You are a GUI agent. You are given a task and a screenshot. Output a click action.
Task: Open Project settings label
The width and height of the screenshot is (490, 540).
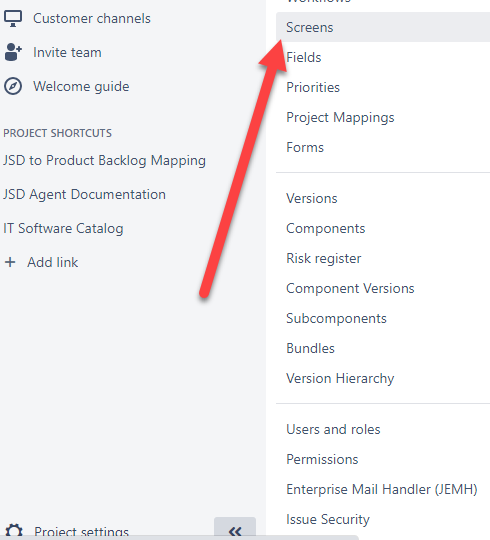tap(81, 531)
